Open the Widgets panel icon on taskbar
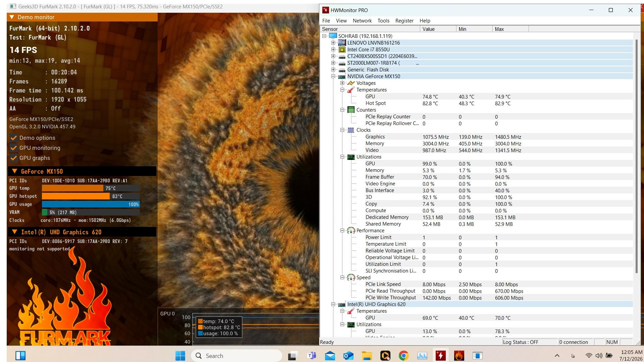 tap(20, 356)
